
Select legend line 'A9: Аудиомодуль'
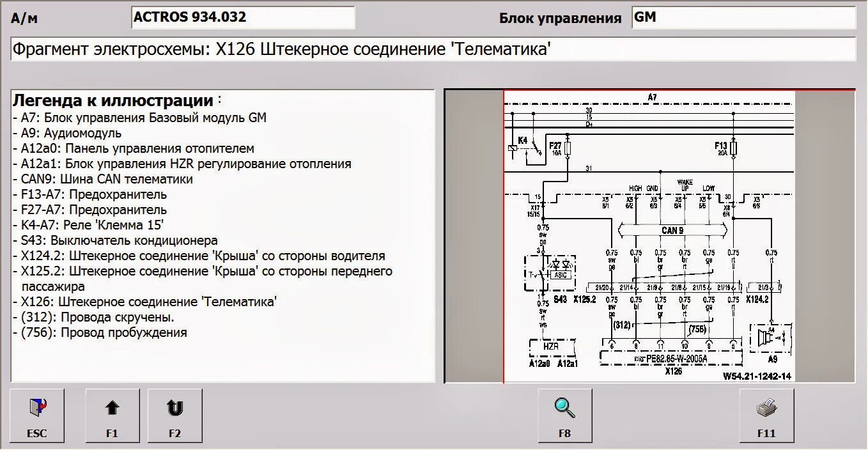point(66,133)
